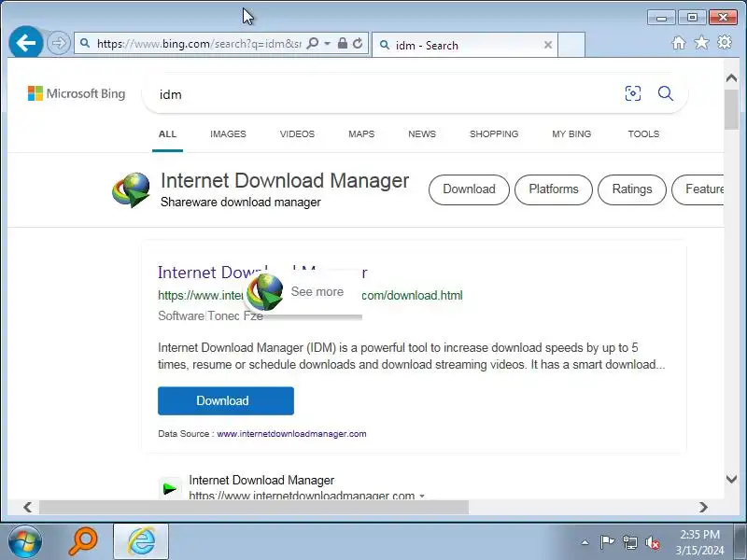Refresh the page with the reload icon

point(358,43)
